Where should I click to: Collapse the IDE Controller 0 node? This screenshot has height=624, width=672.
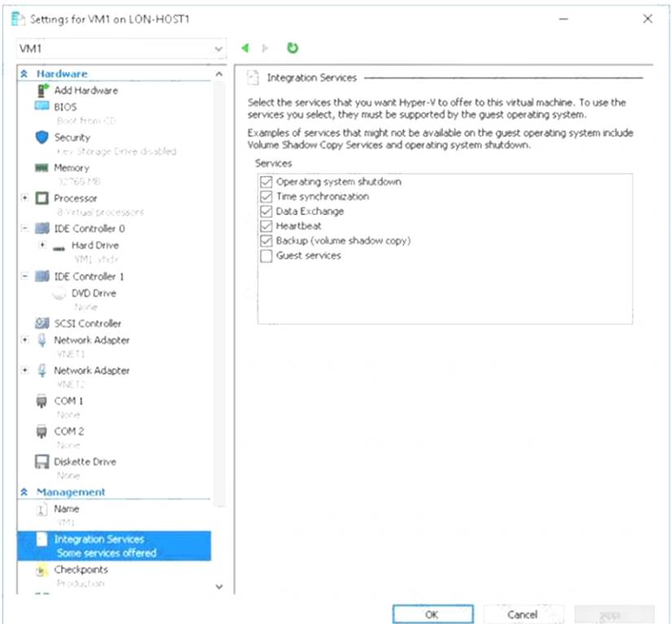25,228
